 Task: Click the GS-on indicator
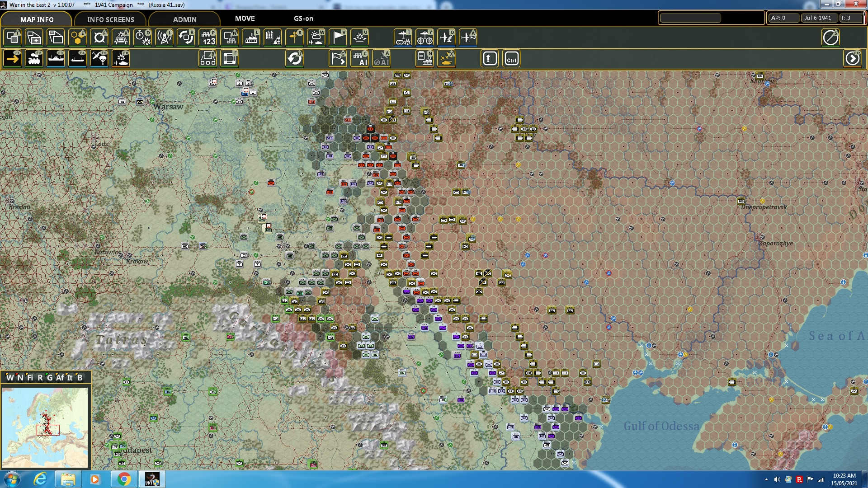pyautogui.click(x=303, y=19)
